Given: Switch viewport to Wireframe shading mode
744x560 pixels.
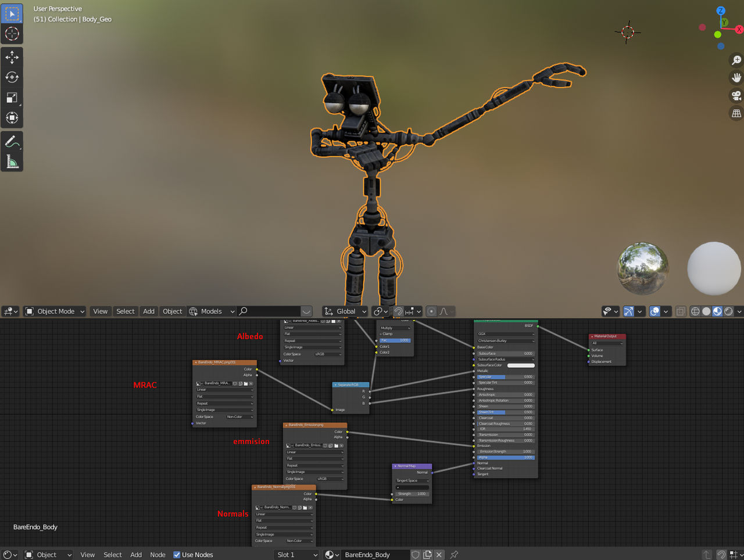Looking at the screenshot, I should 695,311.
